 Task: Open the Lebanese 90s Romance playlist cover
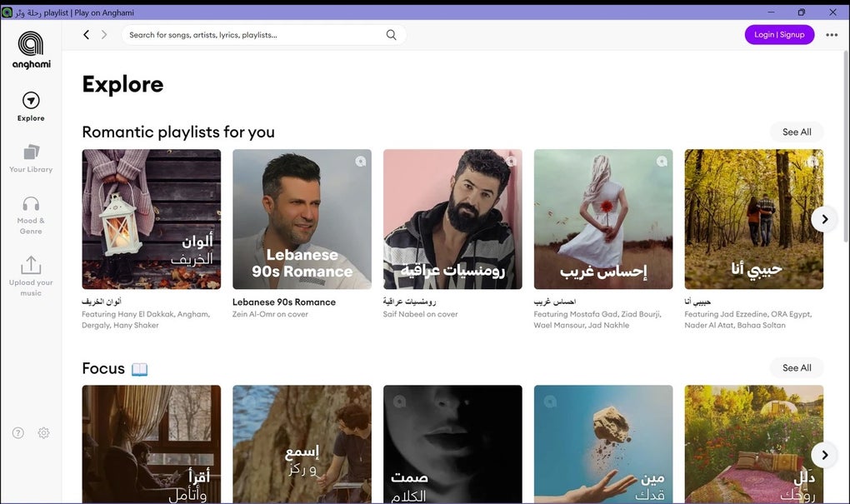[302, 219]
